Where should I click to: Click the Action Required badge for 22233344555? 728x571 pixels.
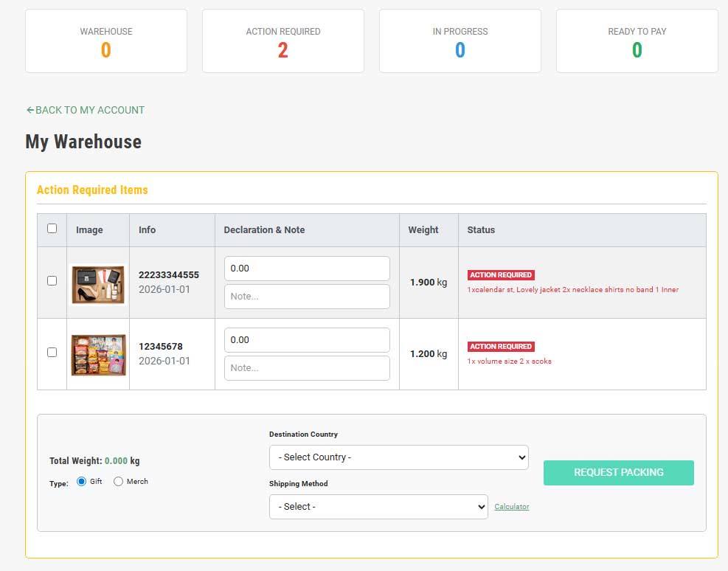tap(501, 275)
